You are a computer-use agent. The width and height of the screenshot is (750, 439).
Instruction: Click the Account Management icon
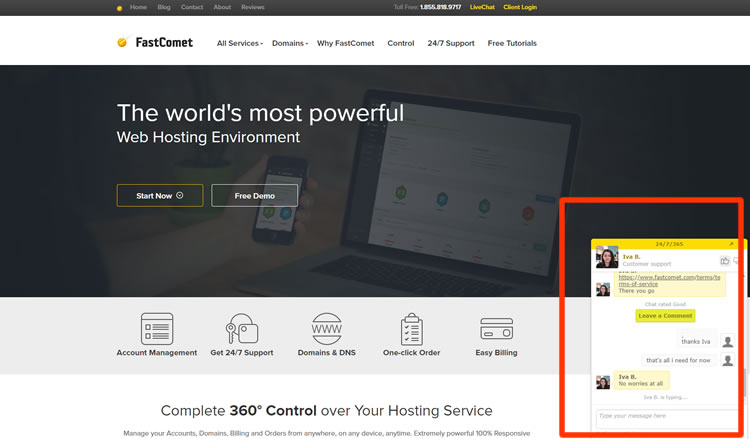click(x=157, y=329)
